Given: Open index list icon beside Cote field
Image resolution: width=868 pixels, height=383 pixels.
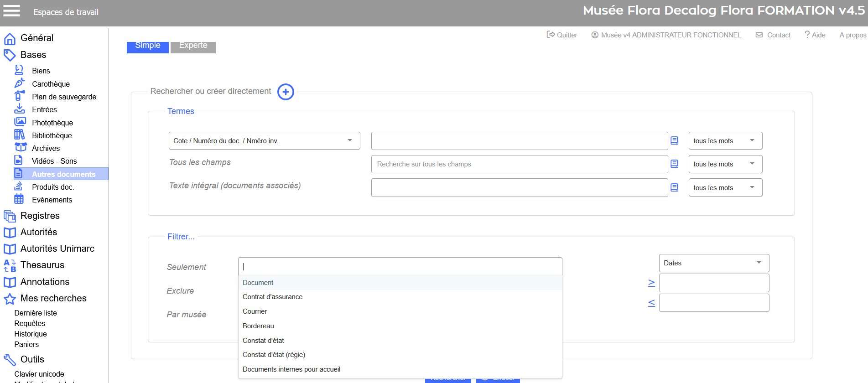Looking at the screenshot, I should click(x=674, y=141).
